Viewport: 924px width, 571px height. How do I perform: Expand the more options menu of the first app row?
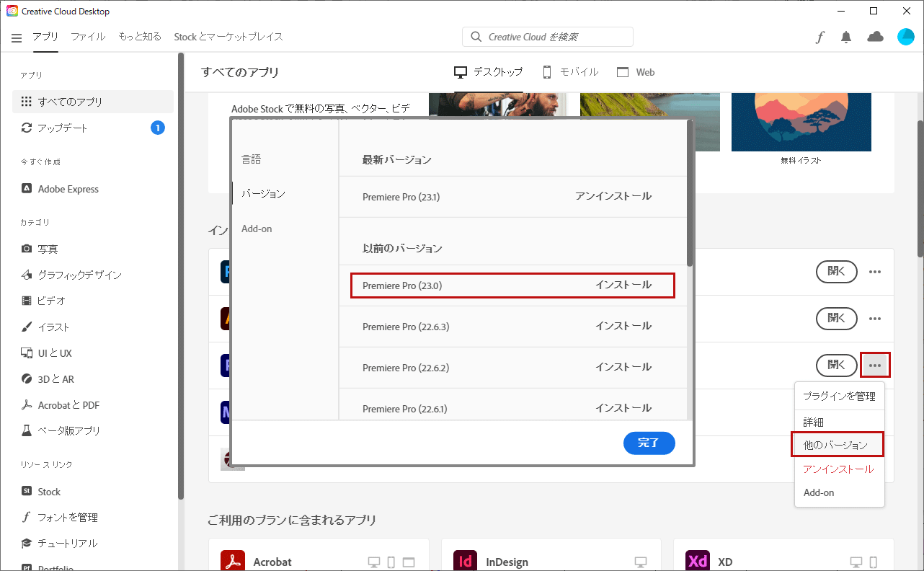[875, 272]
